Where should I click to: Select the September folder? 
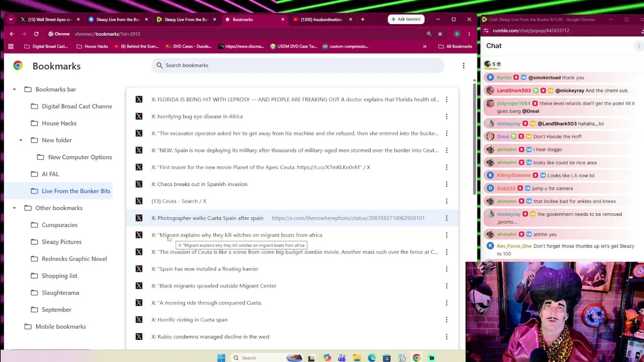[x=51, y=310]
